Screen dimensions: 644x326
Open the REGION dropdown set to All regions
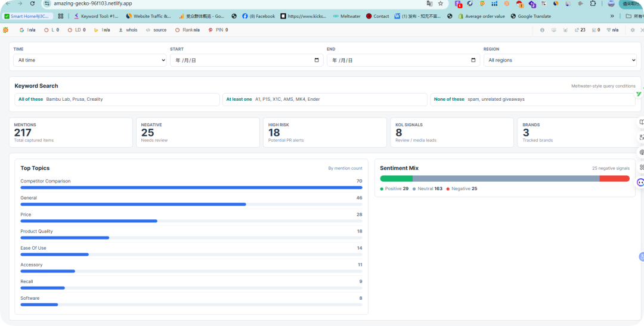tap(560, 60)
